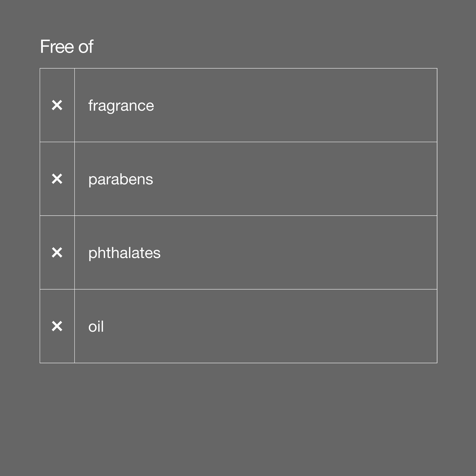Click the table's bottom border line

pyautogui.click(x=246, y=363)
